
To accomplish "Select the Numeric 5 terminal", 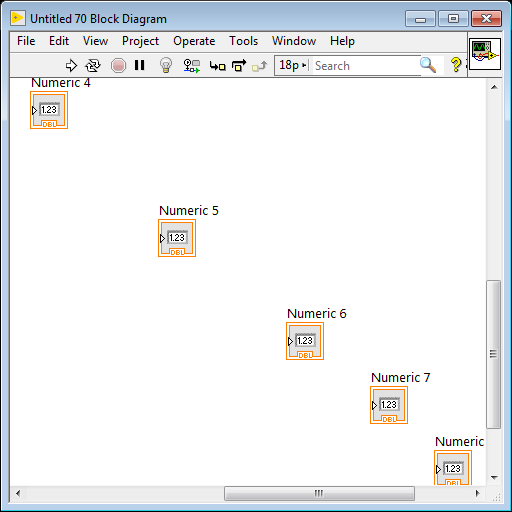I will point(177,238).
